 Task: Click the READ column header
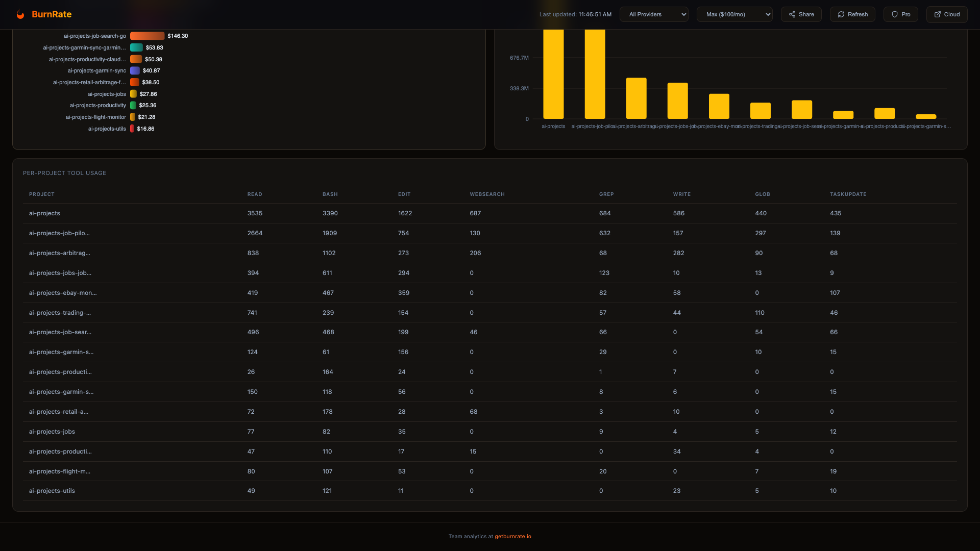255,194
